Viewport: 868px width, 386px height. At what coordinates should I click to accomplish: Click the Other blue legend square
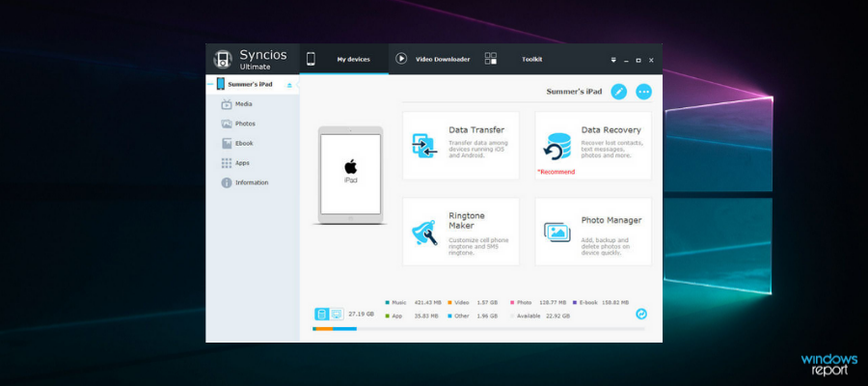click(449, 316)
